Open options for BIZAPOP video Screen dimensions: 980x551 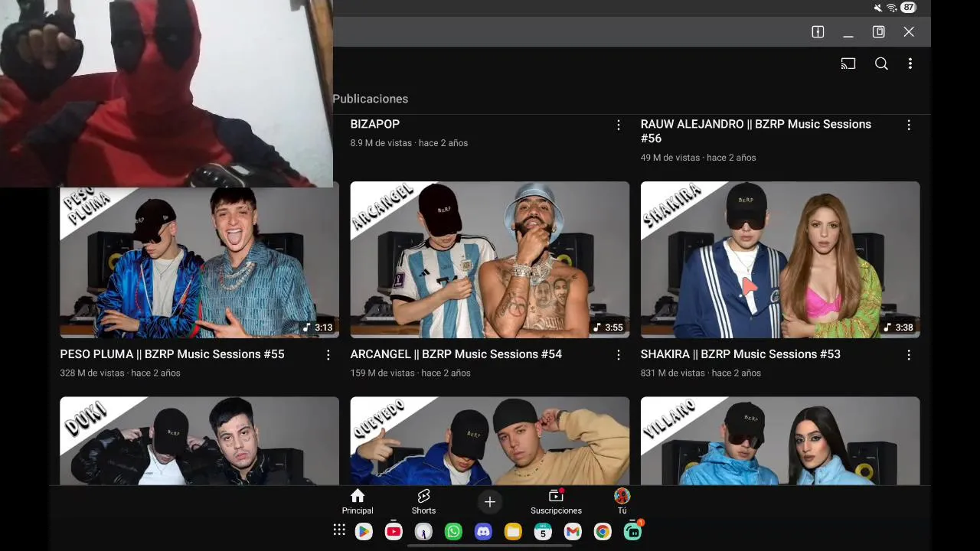click(x=619, y=125)
